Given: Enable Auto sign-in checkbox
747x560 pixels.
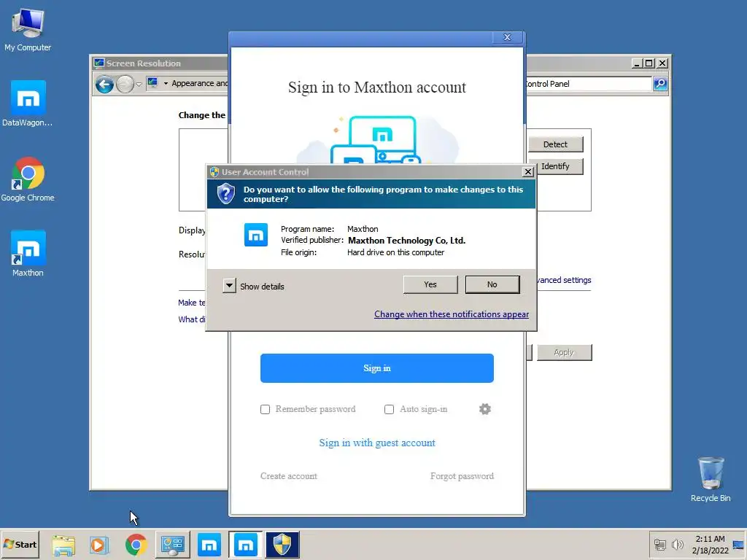Looking at the screenshot, I should 389,409.
